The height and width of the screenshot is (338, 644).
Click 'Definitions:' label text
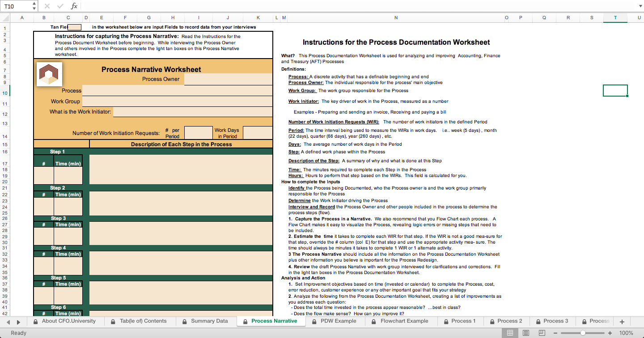click(x=293, y=69)
